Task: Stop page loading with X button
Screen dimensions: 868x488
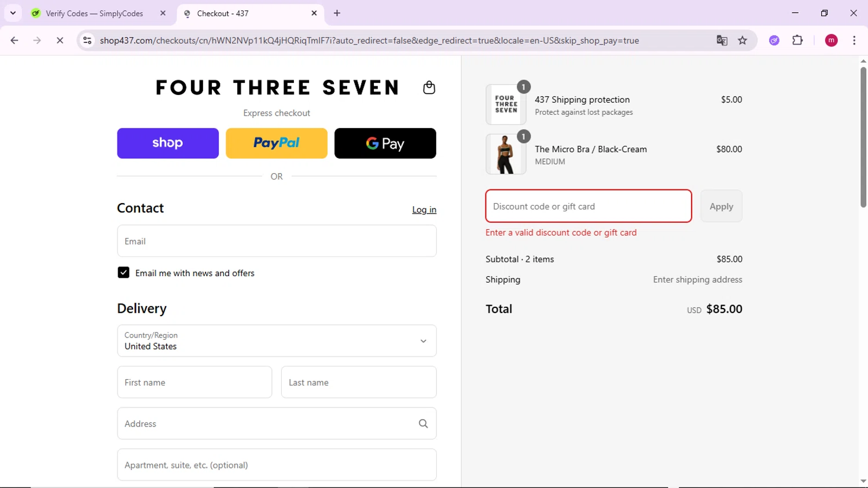Action: point(60,41)
